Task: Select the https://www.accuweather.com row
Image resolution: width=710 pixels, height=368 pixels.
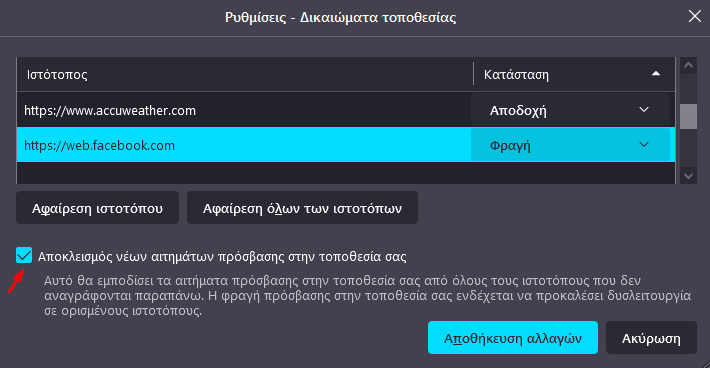Action: (346, 110)
